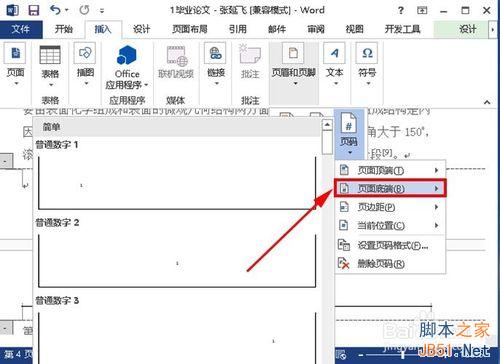Click the 设置页码格式 icon
Viewport: 500px width, 364px height.
[x=344, y=245]
